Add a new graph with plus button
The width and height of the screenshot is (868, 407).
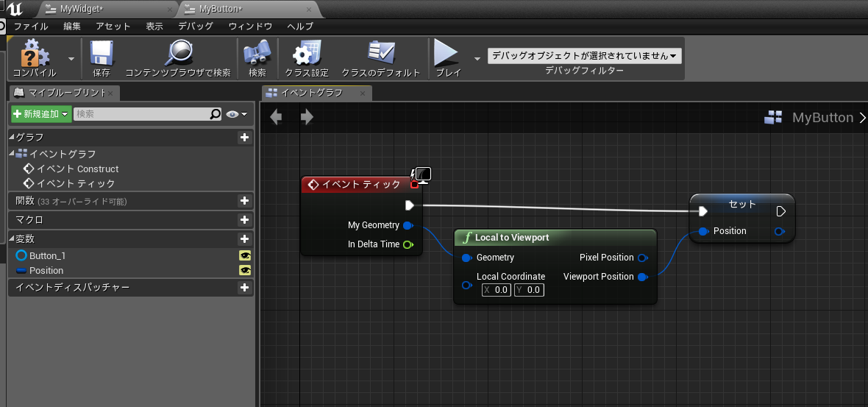point(245,138)
